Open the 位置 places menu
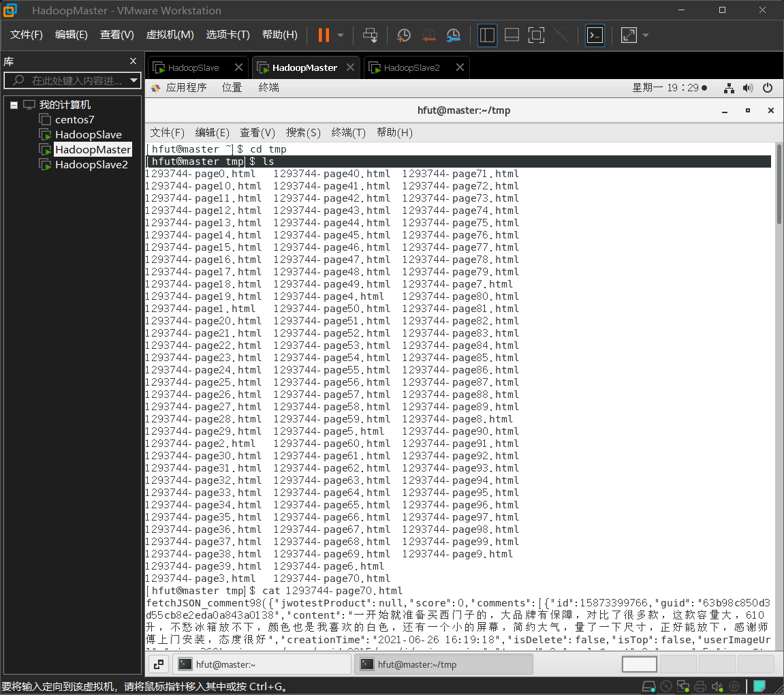Image resolution: width=784 pixels, height=695 pixels. [x=232, y=87]
